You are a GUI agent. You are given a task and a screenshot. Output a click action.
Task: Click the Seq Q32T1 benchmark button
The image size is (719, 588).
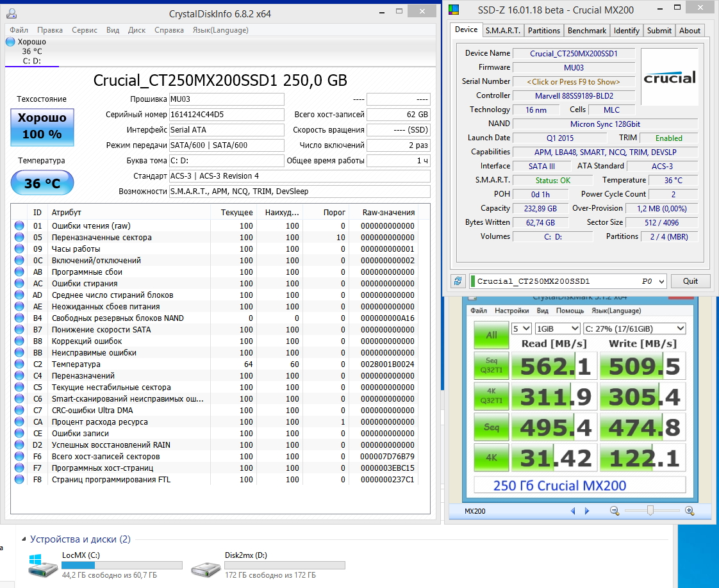pyautogui.click(x=491, y=365)
